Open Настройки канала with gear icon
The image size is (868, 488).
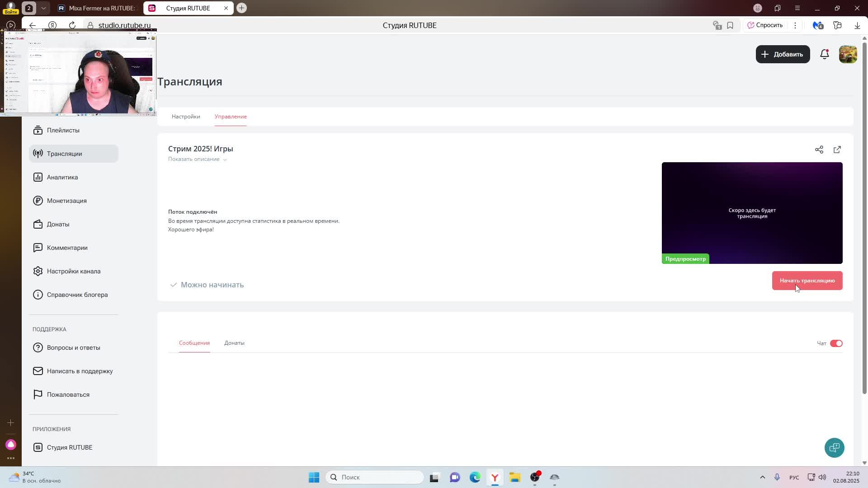coord(73,271)
